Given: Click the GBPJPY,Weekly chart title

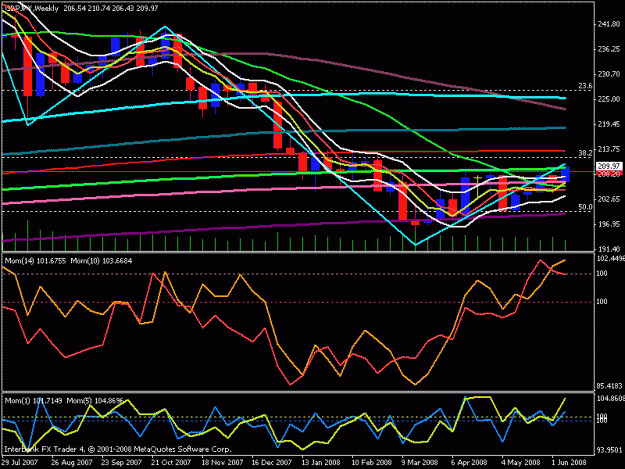Looking at the screenshot, I should 32,8.
